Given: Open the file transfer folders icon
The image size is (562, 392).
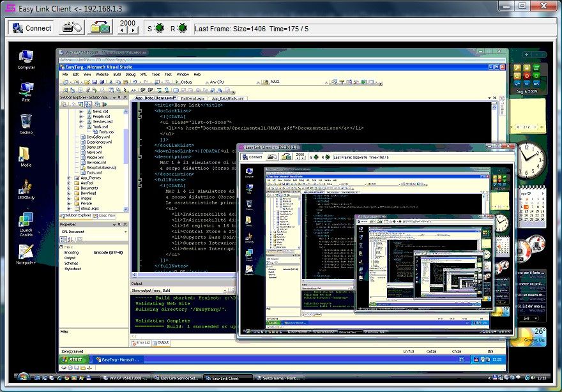Looking at the screenshot, I should pyautogui.click(x=100, y=28).
